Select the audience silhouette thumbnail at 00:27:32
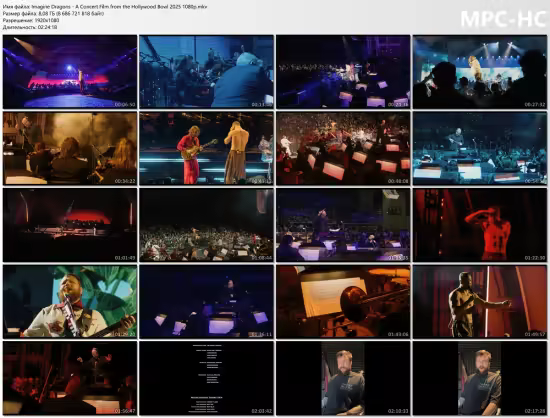This screenshot has width=550, height=418. [479, 72]
